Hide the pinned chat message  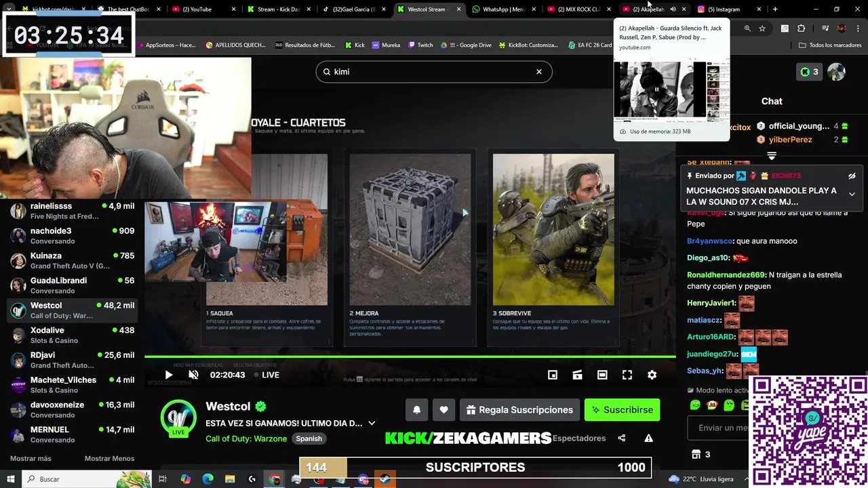(x=852, y=176)
